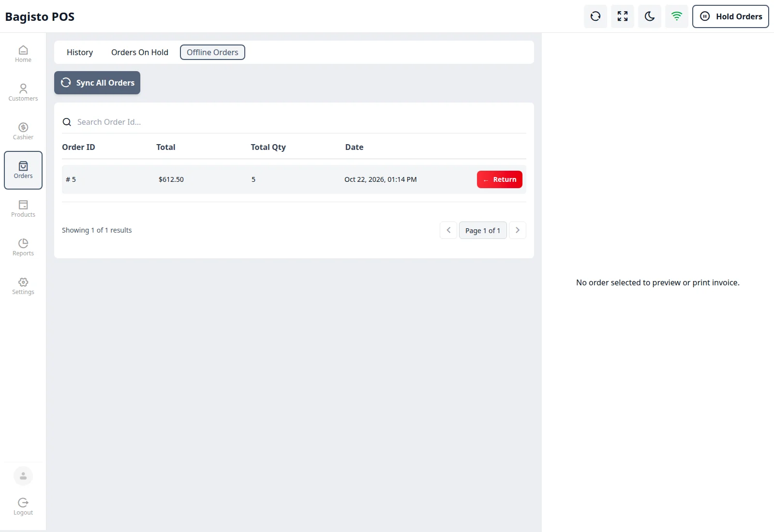Click the Wi-Fi connection status icon
The height and width of the screenshot is (532, 774).
click(x=677, y=16)
